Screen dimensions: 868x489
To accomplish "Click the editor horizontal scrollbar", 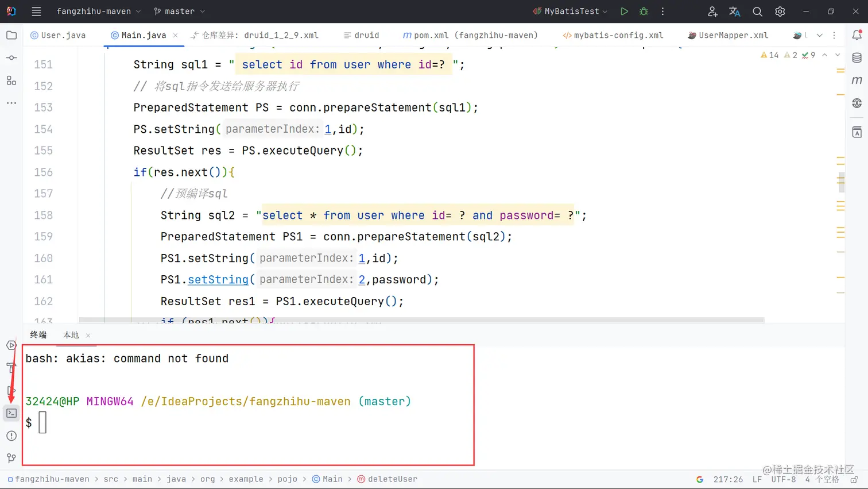I will [x=421, y=320].
